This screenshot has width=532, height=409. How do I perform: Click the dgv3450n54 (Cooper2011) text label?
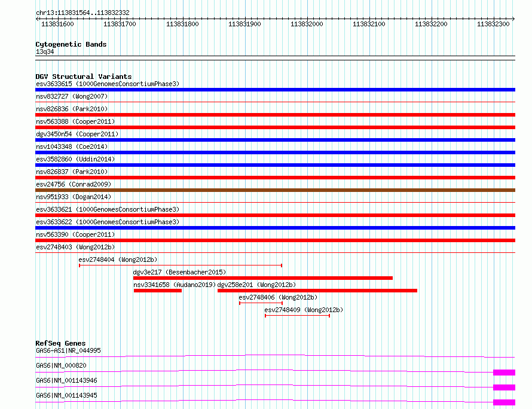77,134
